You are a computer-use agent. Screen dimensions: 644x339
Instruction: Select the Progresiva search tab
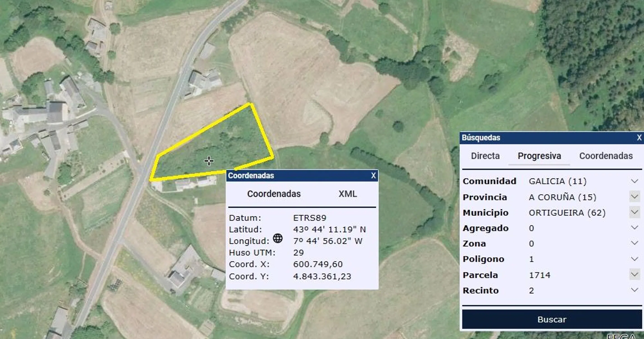pyautogui.click(x=539, y=156)
